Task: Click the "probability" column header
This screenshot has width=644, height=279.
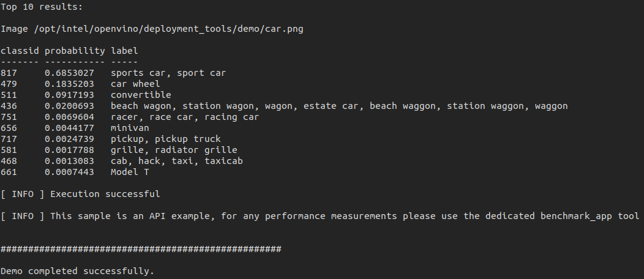Action: click(75, 51)
